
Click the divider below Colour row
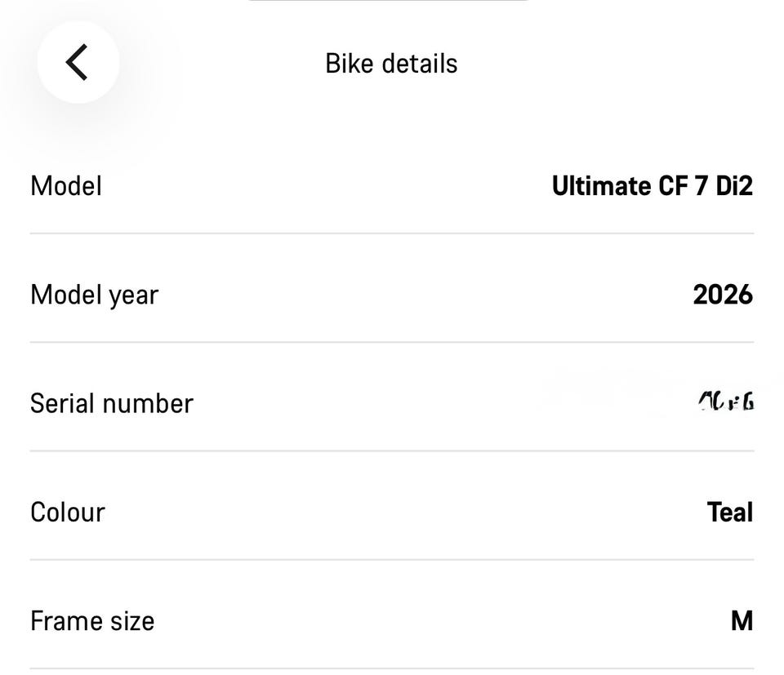(x=392, y=560)
